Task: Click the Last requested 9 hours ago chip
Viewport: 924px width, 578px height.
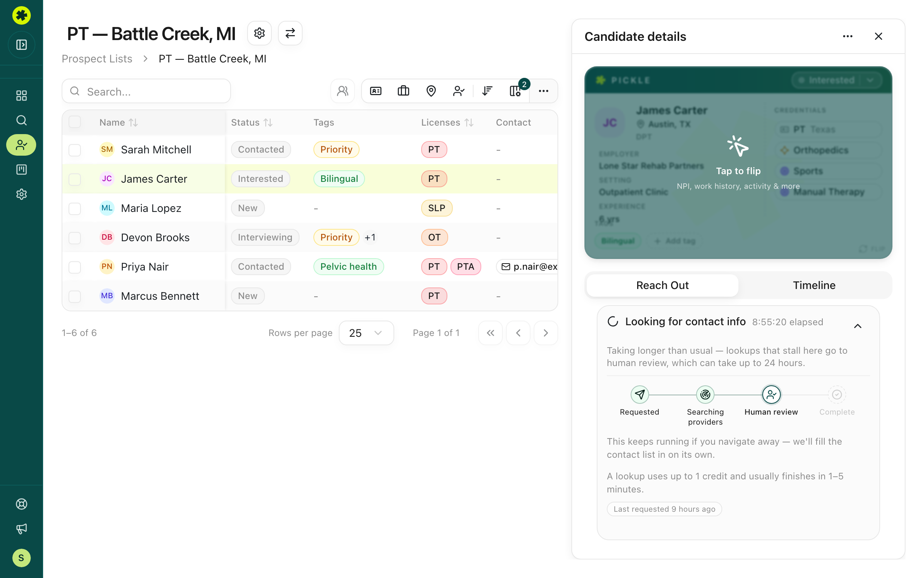Action: pos(664,509)
